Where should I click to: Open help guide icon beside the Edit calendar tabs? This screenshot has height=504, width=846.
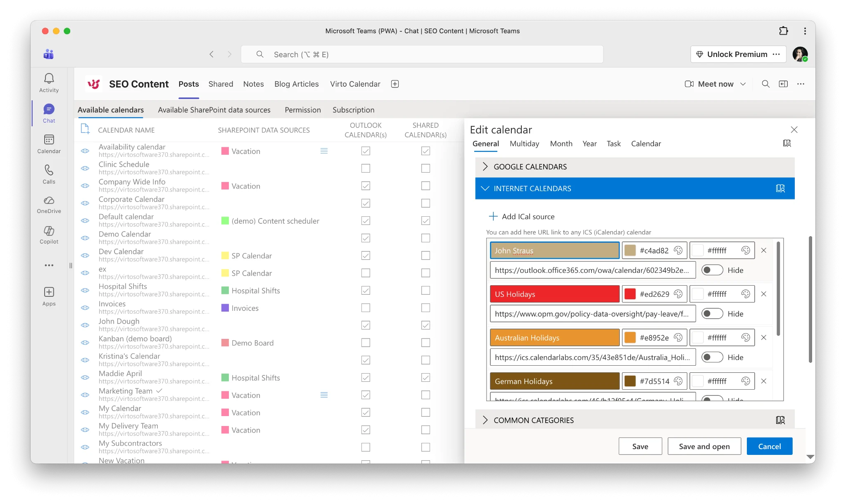coord(787,143)
